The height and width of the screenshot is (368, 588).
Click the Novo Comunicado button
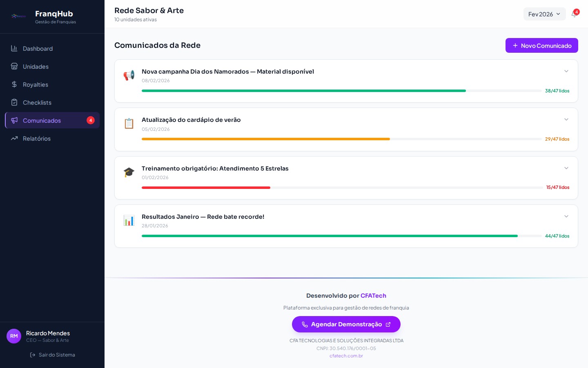542,45
